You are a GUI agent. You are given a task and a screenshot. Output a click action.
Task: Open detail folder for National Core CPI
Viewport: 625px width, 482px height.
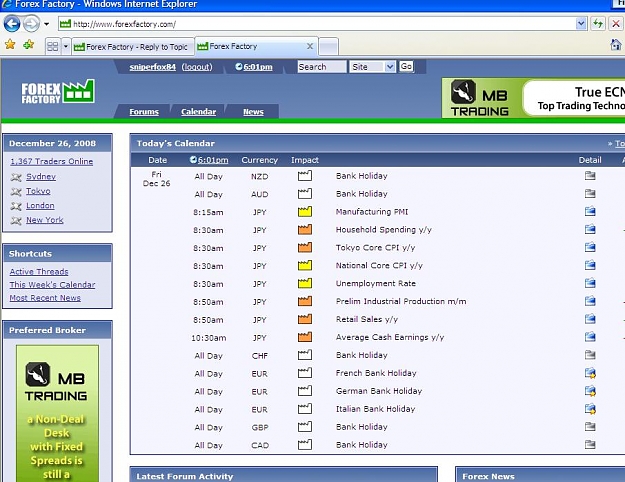[590, 265]
